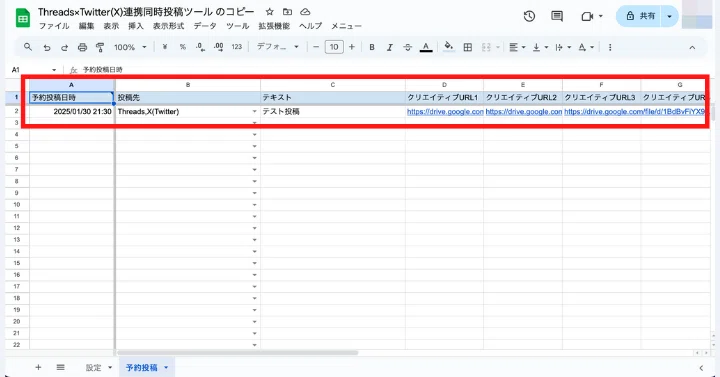Open the 表示形式 menu
The height and width of the screenshot is (377, 720).
[x=169, y=26]
